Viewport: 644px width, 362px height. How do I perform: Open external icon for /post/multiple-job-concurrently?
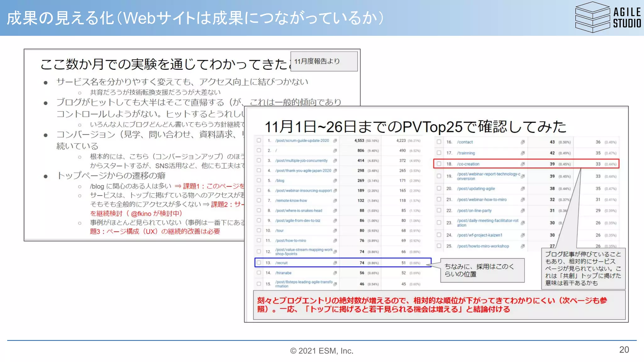(x=335, y=161)
